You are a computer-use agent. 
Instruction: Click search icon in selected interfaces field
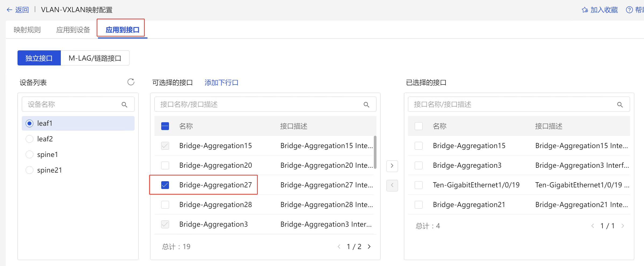620,104
